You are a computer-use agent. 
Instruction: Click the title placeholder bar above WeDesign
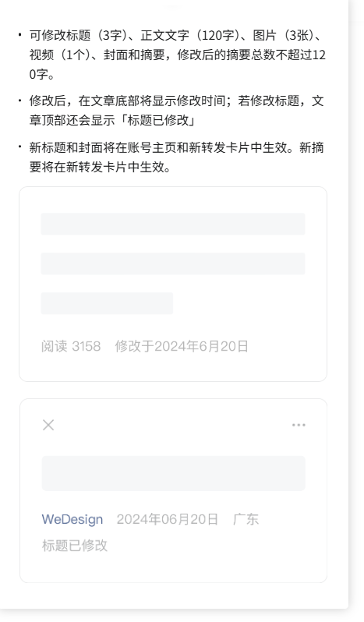pyautogui.click(x=174, y=473)
